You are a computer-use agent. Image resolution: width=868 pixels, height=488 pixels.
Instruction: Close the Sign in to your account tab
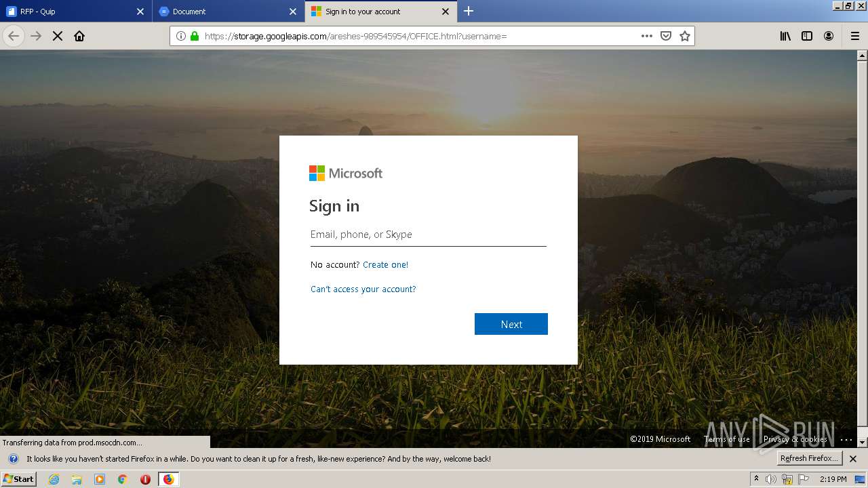point(446,12)
